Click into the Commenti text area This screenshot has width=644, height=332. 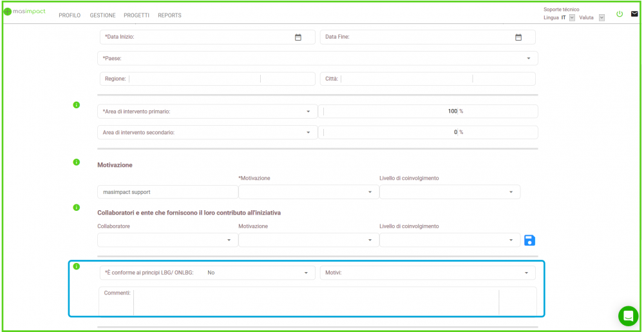316,301
